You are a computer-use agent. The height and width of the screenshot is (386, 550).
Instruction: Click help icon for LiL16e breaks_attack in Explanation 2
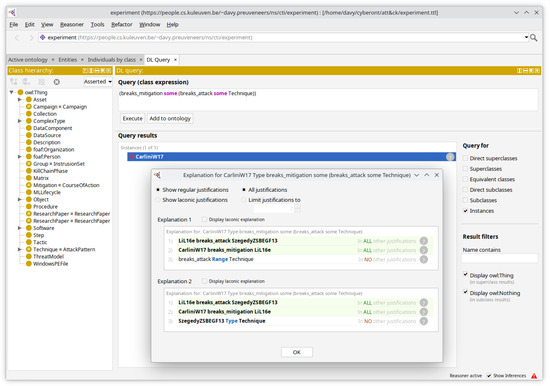tap(424, 302)
